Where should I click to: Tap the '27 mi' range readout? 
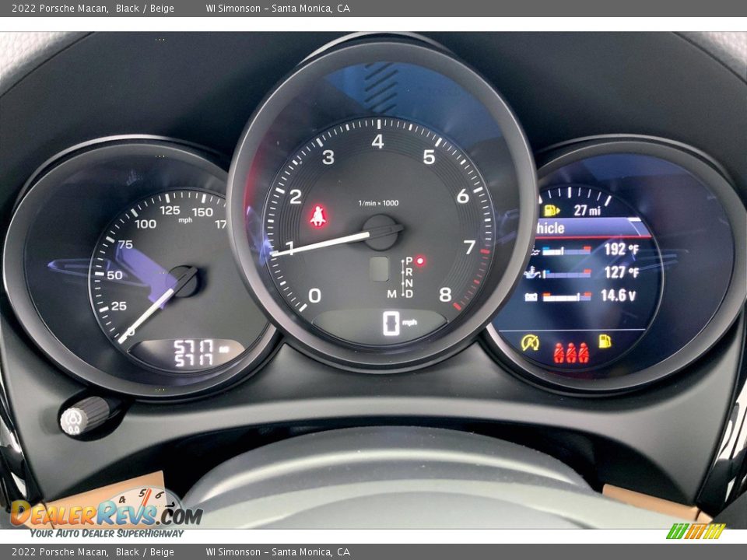coord(587,210)
